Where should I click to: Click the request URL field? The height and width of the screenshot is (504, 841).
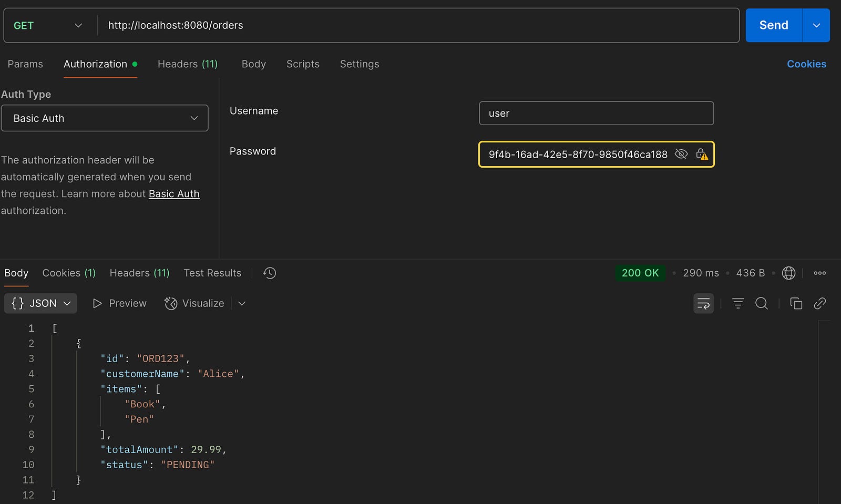[418, 25]
